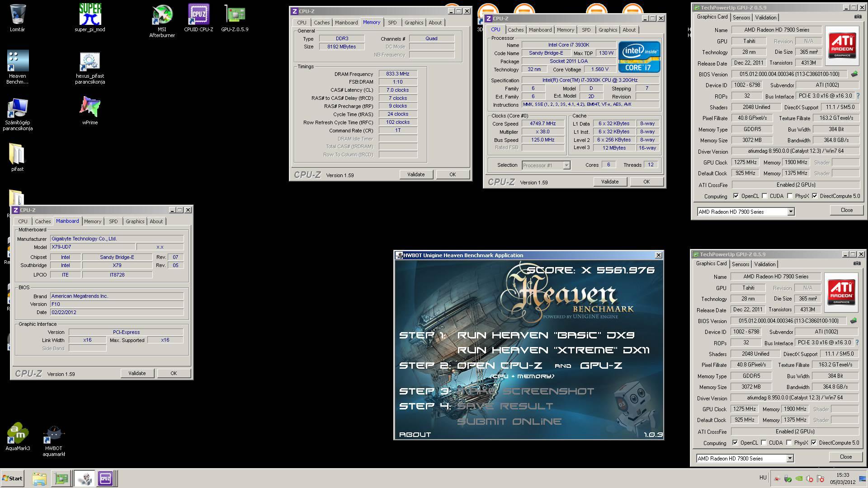Toggle CUDA checkbox in upper GPU-Z

pos(765,196)
